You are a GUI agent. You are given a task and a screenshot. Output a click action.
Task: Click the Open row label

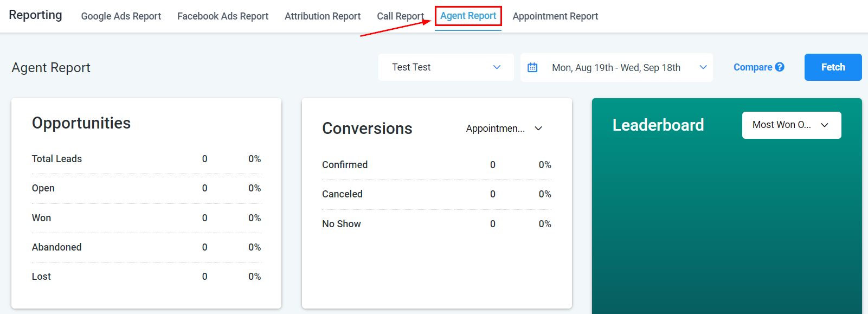pyautogui.click(x=43, y=188)
